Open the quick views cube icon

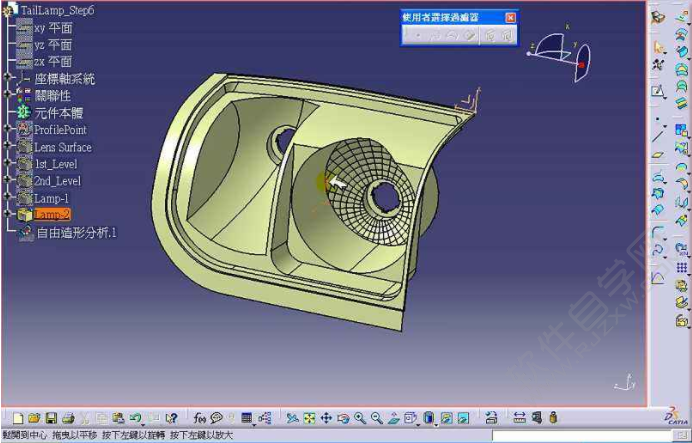(410, 418)
